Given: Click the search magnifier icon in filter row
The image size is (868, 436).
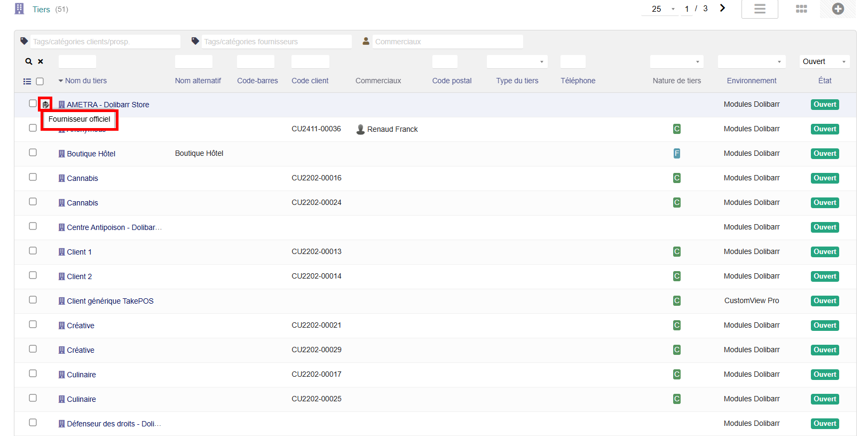Looking at the screenshot, I should click(29, 62).
